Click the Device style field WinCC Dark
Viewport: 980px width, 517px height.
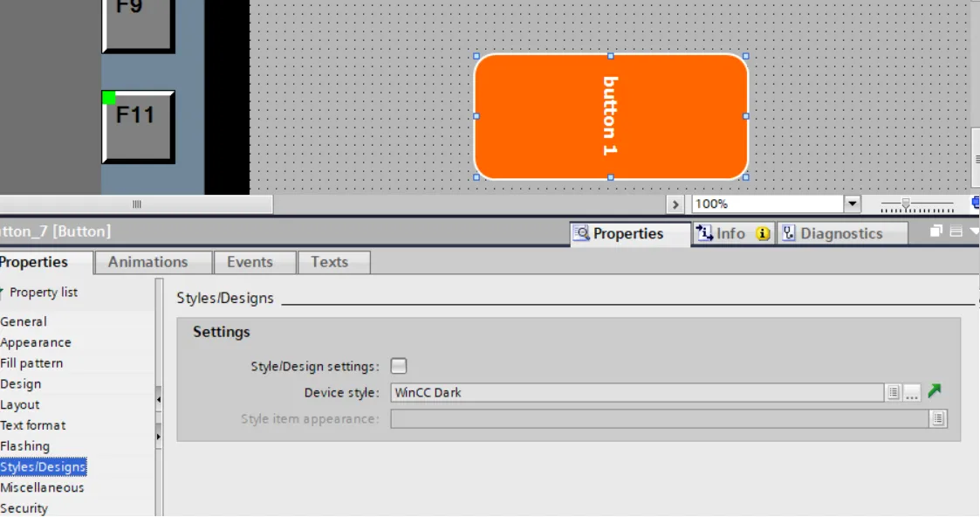click(636, 393)
